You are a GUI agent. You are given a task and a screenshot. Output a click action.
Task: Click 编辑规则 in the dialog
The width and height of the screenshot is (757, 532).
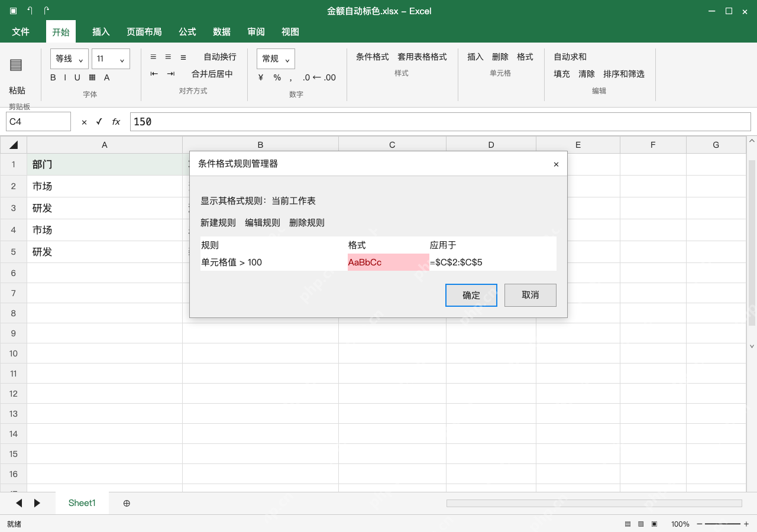tap(263, 223)
